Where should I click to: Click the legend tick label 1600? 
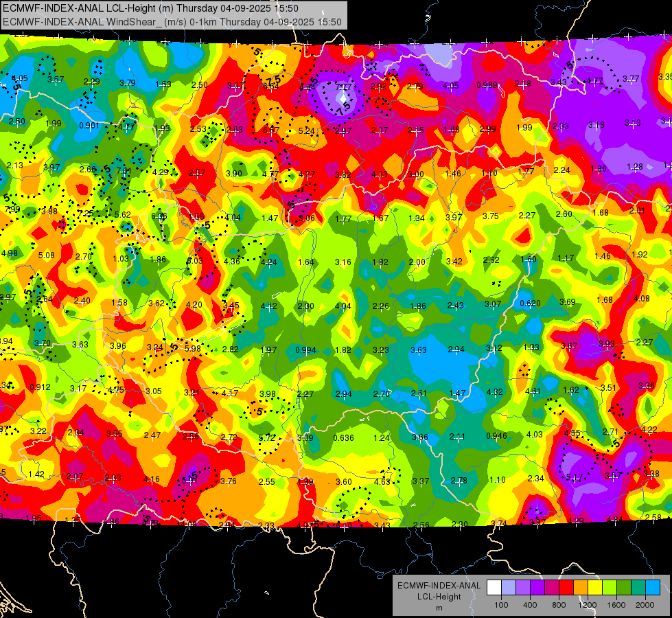(616, 605)
